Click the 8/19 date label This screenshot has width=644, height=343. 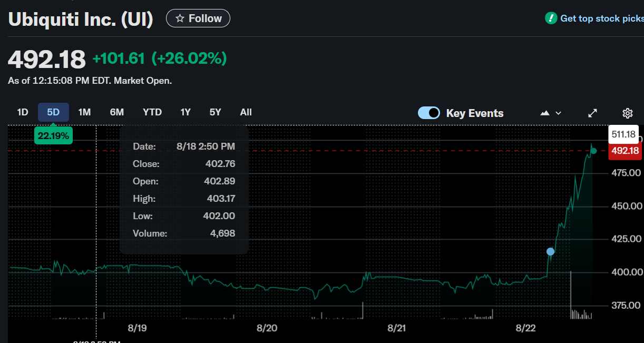pos(137,328)
